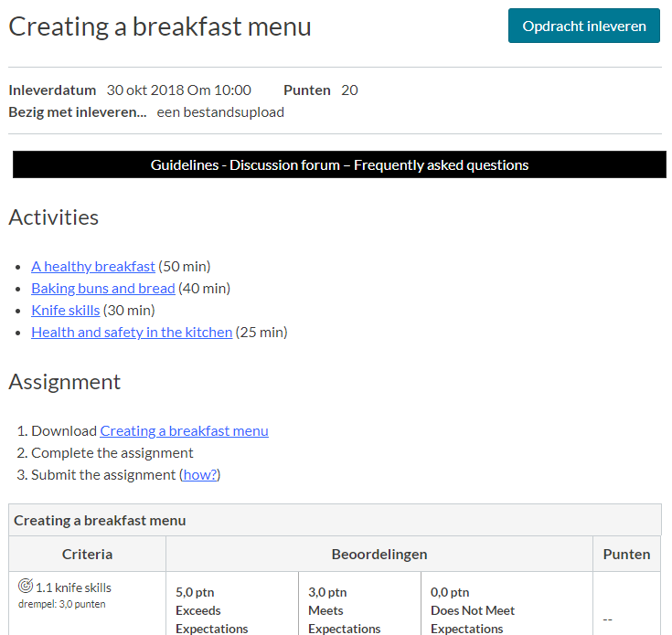The width and height of the screenshot is (672, 635).
Task: Select the Complete the assignment step
Action: click(112, 452)
